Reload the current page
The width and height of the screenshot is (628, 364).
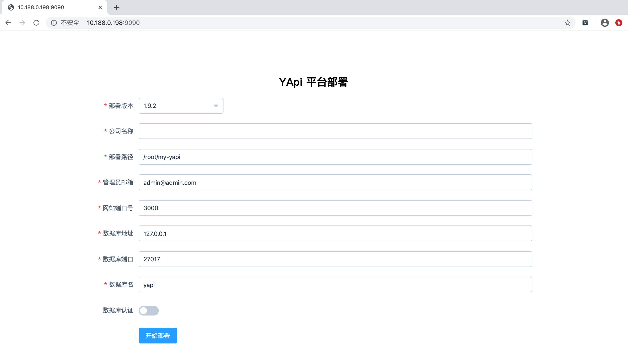tap(36, 23)
